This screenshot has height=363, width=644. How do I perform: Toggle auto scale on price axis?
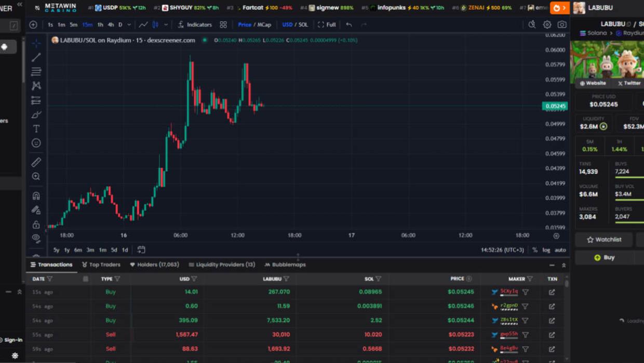(x=560, y=250)
